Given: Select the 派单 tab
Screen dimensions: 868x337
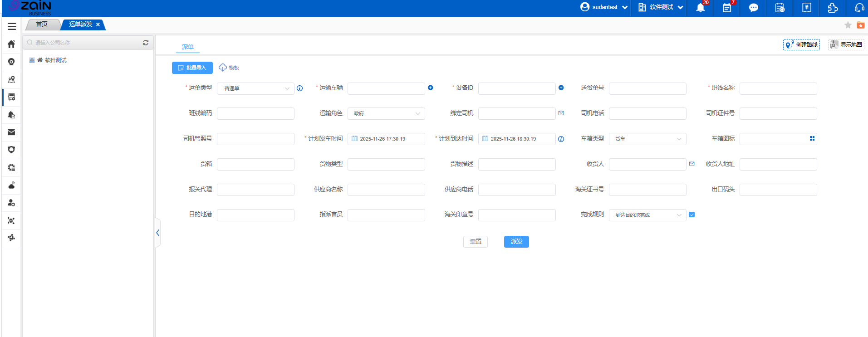Looking at the screenshot, I should point(187,47).
